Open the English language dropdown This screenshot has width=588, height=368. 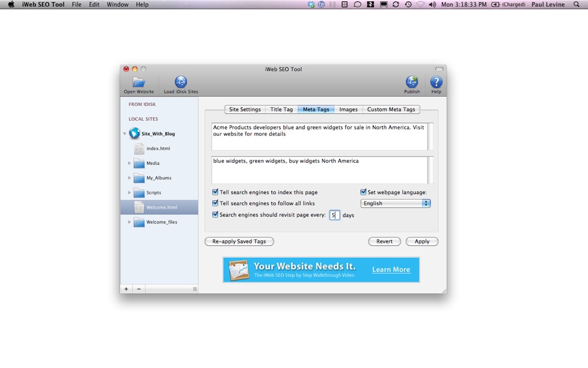tap(396, 203)
